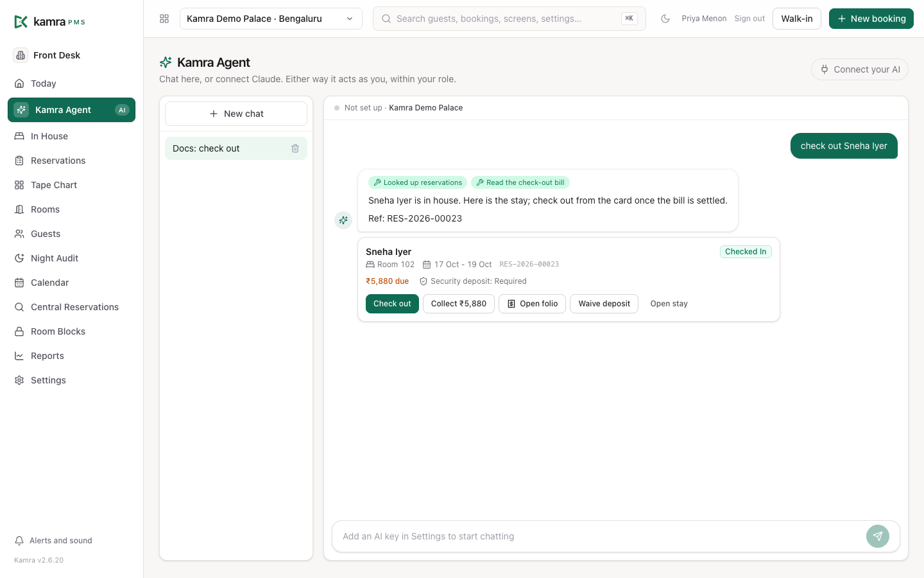Expand the Kamra Demo Palace property dropdown
The height and width of the screenshot is (578, 924).
pos(271,19)
